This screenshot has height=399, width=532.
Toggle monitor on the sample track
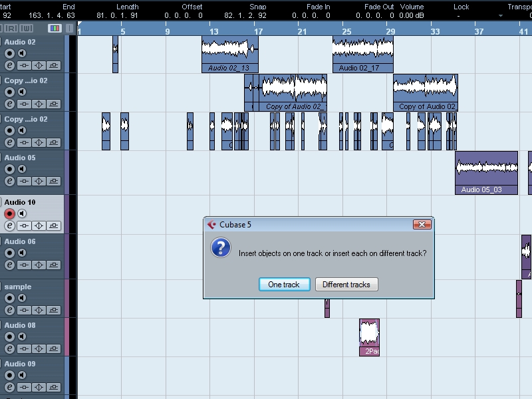tap(22, 298)
